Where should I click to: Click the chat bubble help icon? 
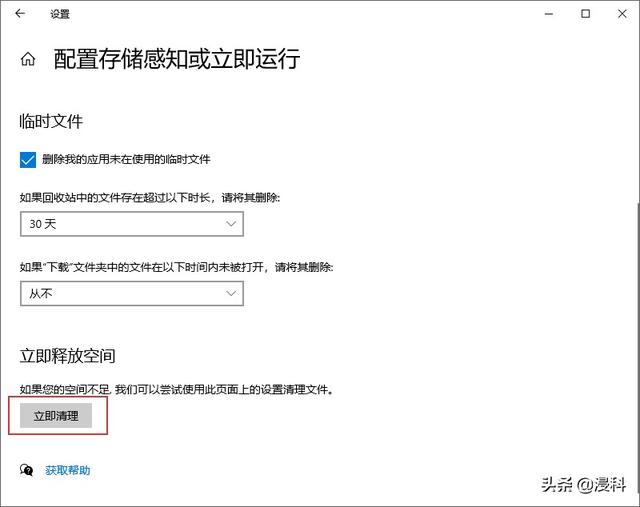tap(27, 470)
